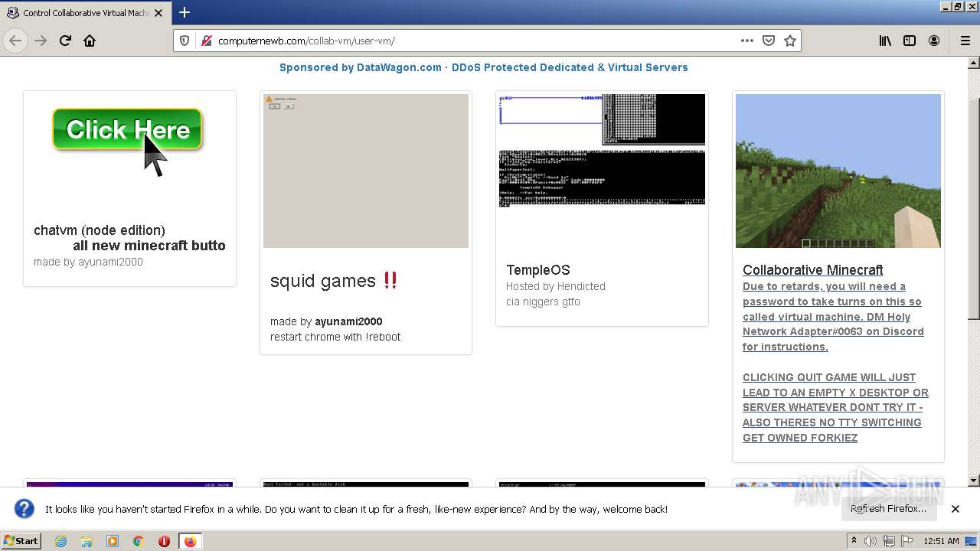Open a new tab

pyautogui.click(x=185, y=12)
